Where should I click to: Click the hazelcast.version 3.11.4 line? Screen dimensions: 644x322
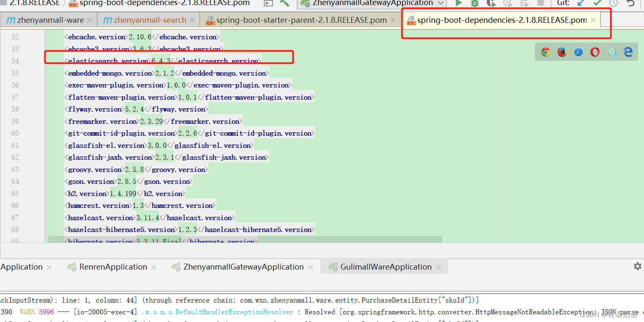coord(149,218)
